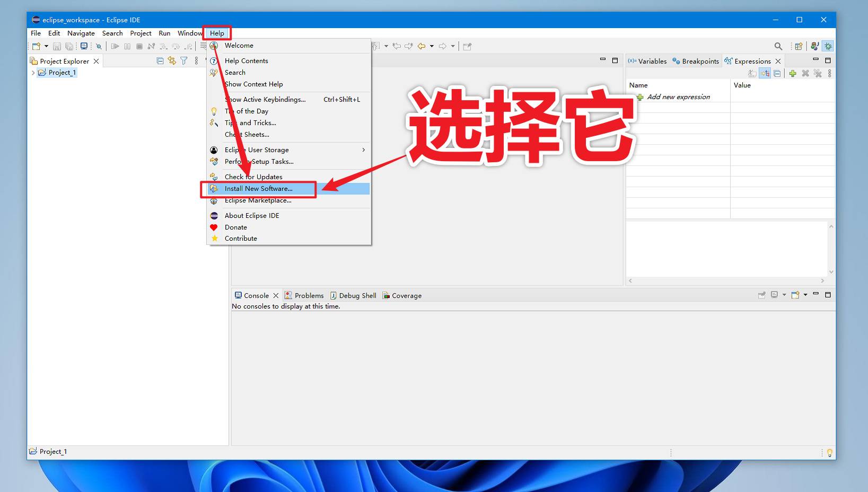Collapse All in Expressions view
The height and width of the screenshot is (492, 868).
pos(777,74)
